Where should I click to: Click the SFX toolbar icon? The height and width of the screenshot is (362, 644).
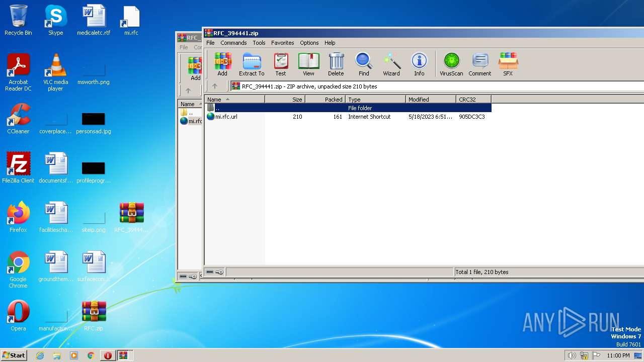pyautogui.click(x=508, y=64)
